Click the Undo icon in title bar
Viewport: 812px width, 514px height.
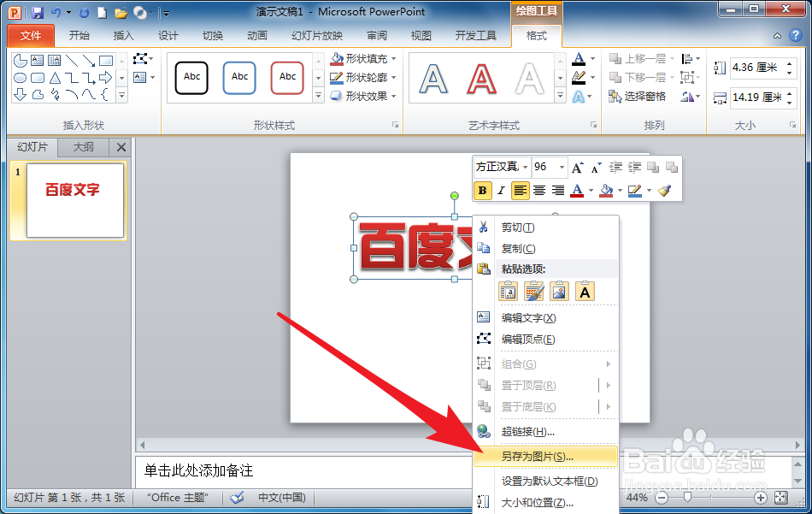pyautogui.click(x=56, y=13)
